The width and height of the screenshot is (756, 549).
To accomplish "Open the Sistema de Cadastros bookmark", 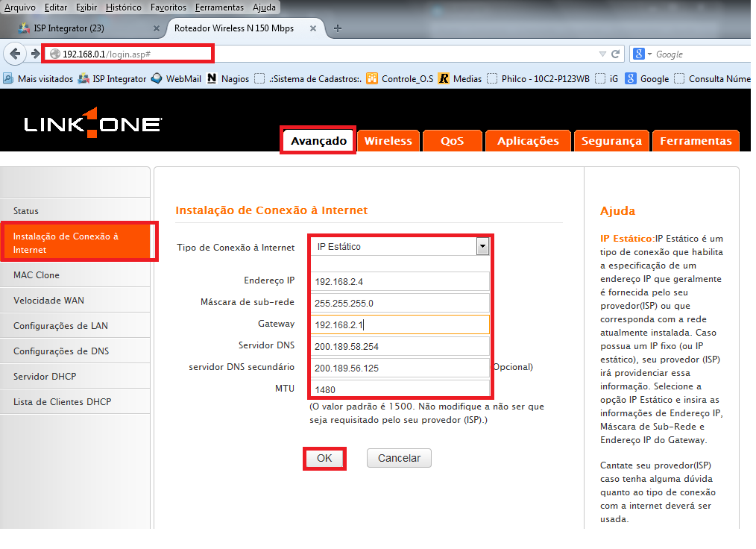I will click(308, 78).
